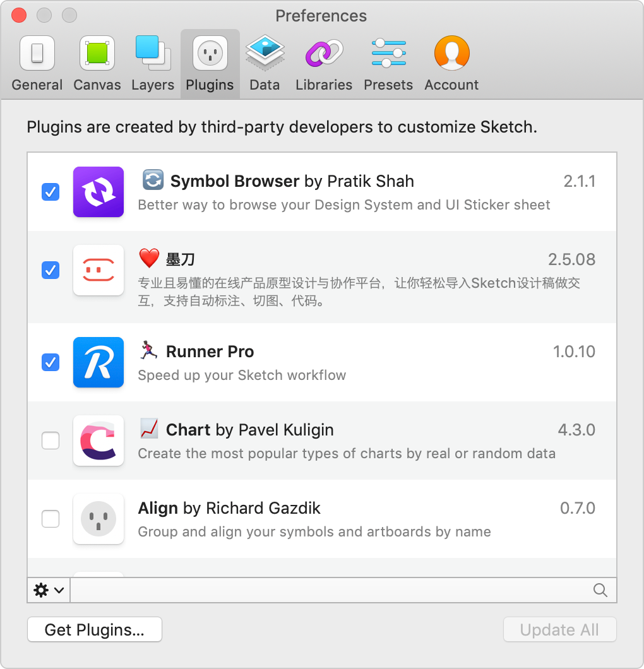Uncheck the 墨刀 plugin checkbox
Image resolution: width=644 pixels, height=669 pixels.
pos(51,270)
